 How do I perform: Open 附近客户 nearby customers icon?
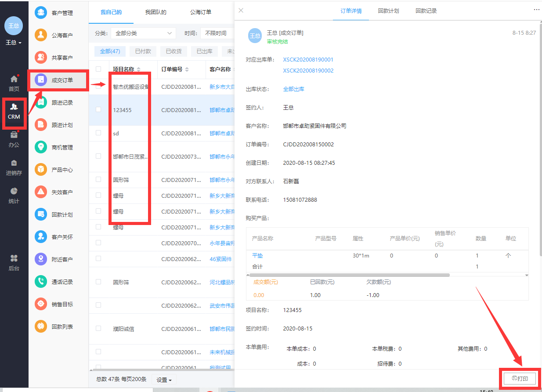[41, 259]
